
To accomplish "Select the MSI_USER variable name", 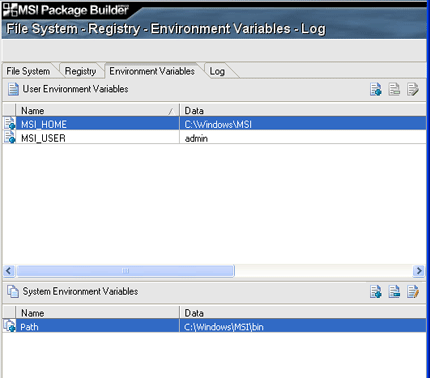I will [43, 138].
